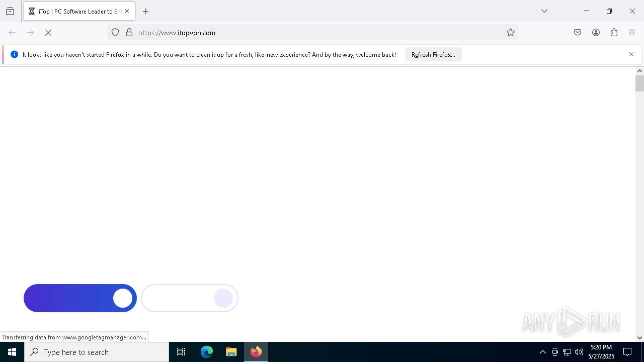This screenshot has width=644, height=362.
Task: Restore down the Firefox window
Action: tap(609, 11)
